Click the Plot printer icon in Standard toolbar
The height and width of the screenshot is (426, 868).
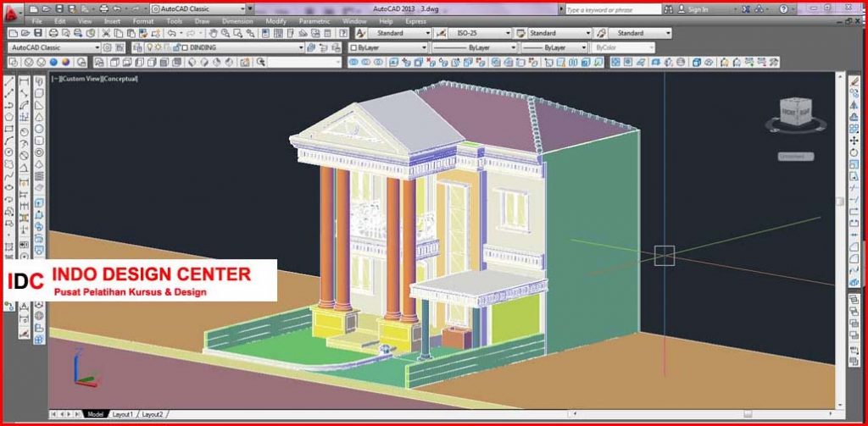[x=53, y=33]
